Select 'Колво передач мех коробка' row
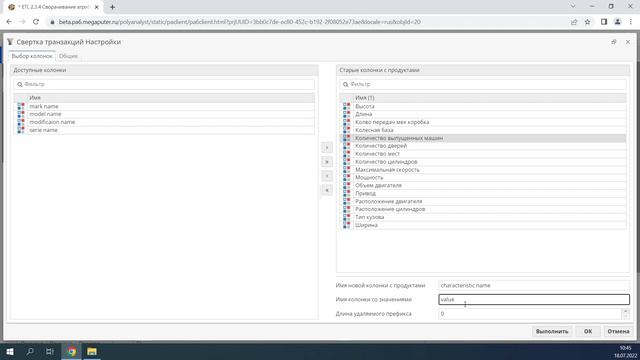 pos(483,122)
